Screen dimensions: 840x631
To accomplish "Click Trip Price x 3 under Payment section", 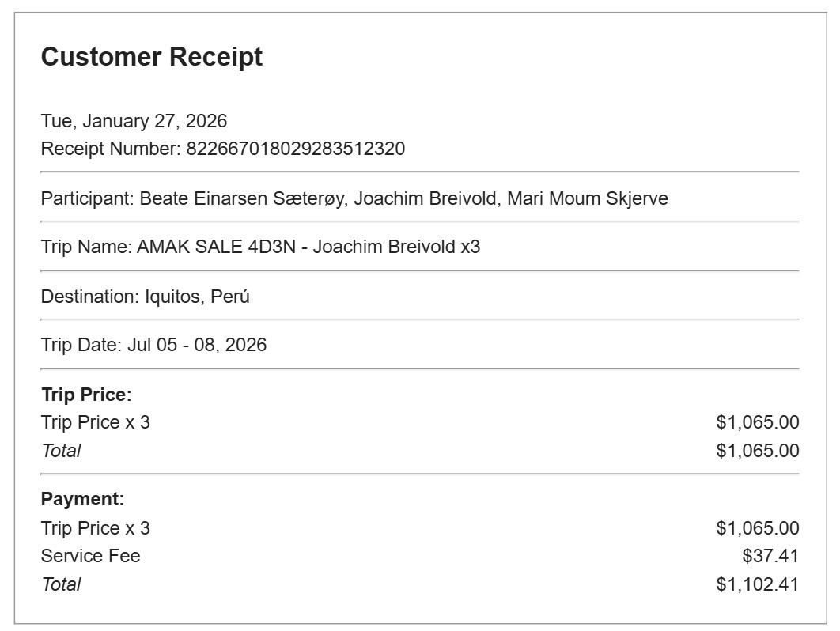I will point(95,528).
